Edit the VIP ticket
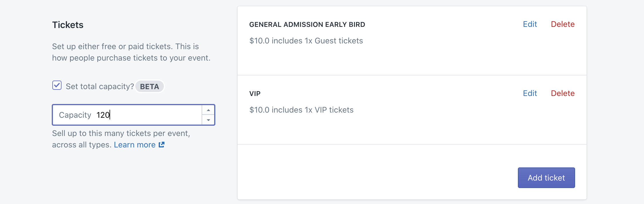 (x=530, y=93)
